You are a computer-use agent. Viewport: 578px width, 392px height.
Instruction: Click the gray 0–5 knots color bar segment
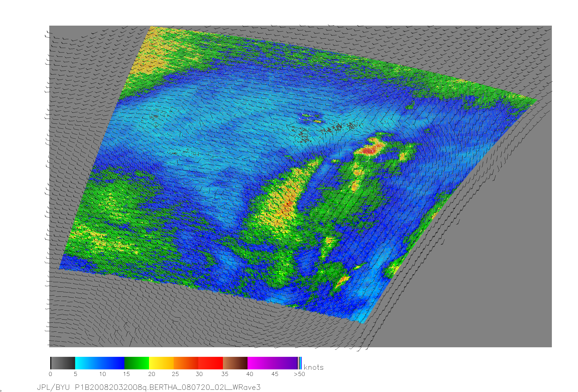(x=63, y=363)
